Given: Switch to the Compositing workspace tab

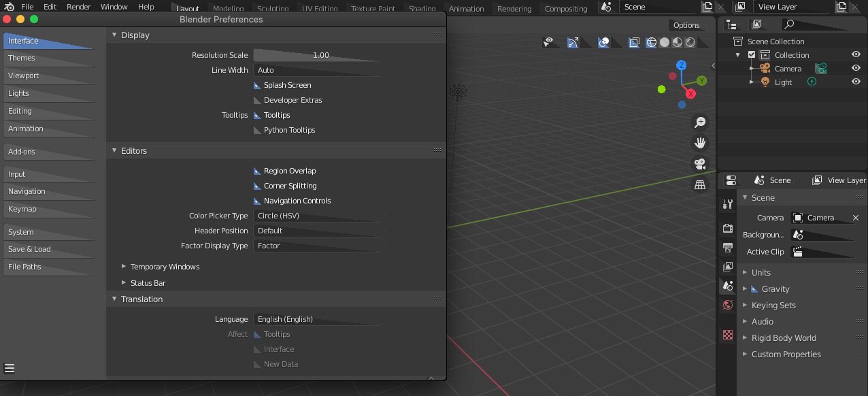Looking at the screenshot, I should point(566,9).
